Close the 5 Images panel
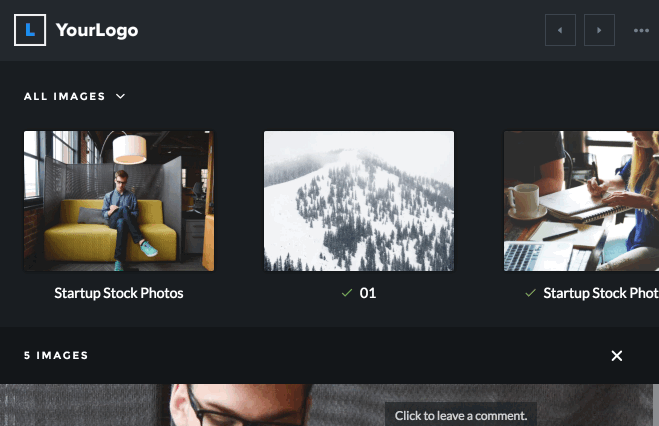 617,355
